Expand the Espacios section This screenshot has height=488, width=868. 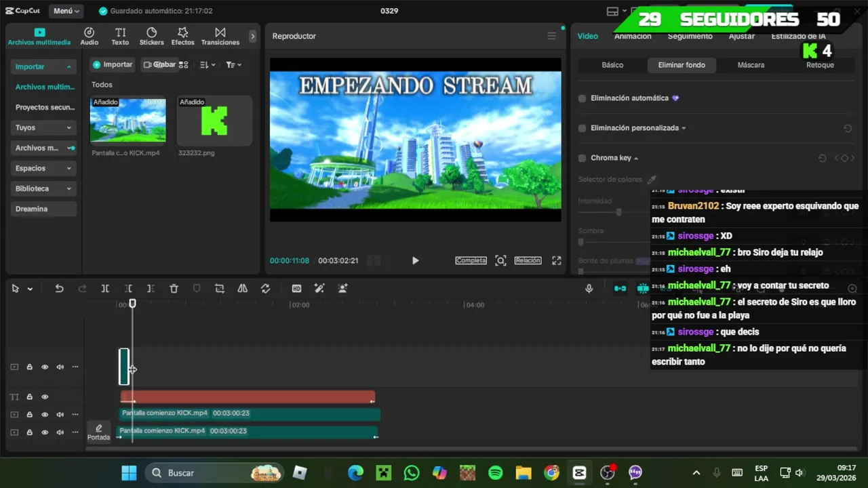coord(68,168)
